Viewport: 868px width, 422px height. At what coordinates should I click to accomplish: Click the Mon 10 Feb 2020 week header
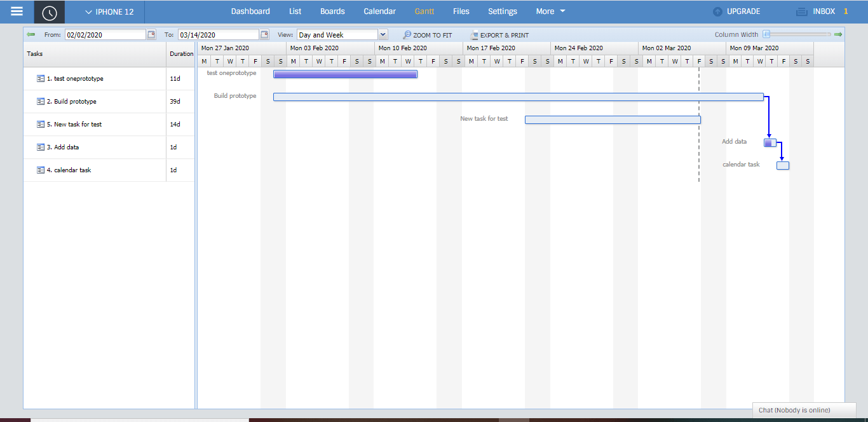click(419, 48)
